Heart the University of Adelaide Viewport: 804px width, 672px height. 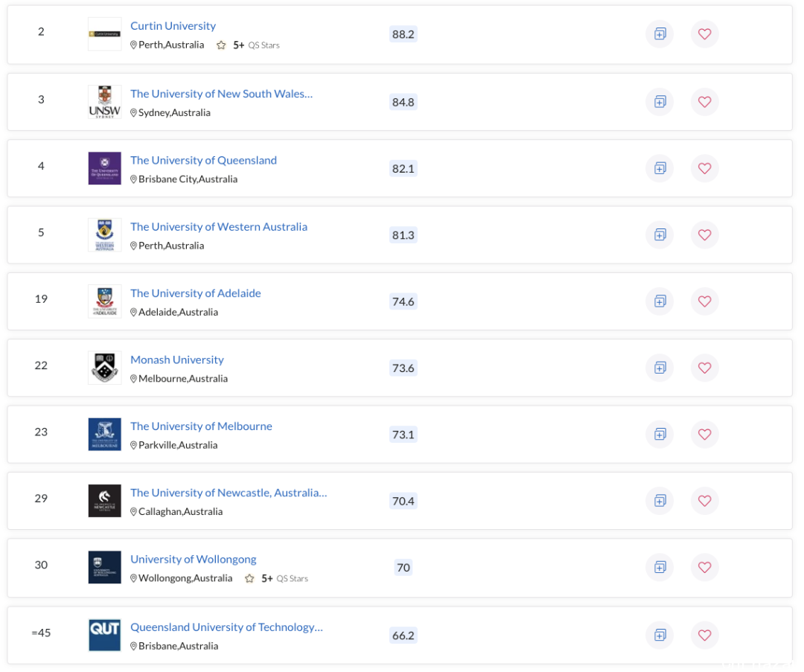pyautogui.click(x=704, y=301)
